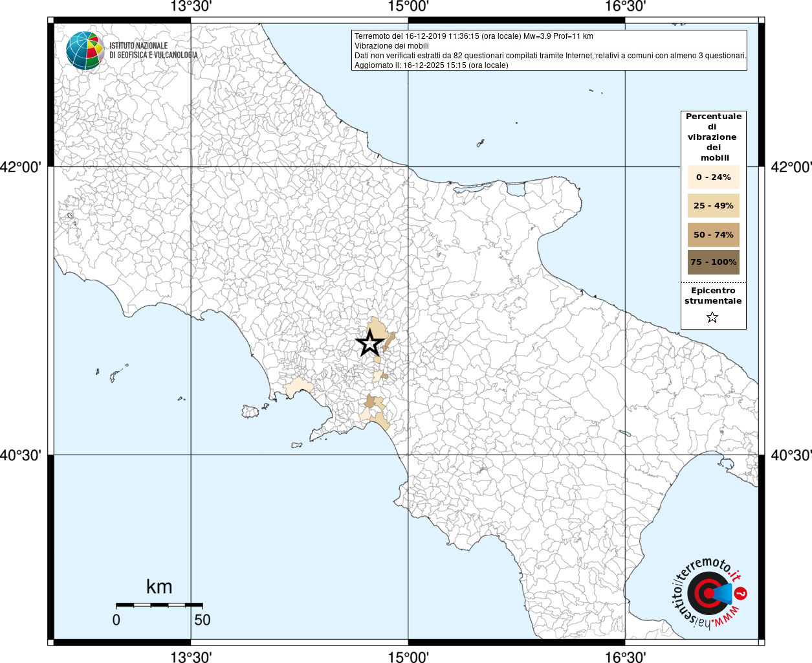Click the 'Epicentro strumentale' legend label
Screen dimensions: 812x663
[713, 296]
